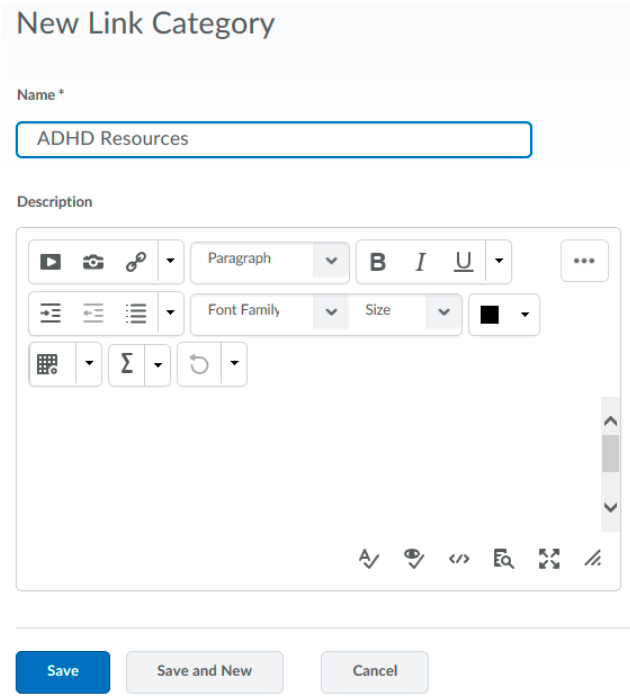
Task: Toggle Underline formatting
Action: [x=463, y=262]
